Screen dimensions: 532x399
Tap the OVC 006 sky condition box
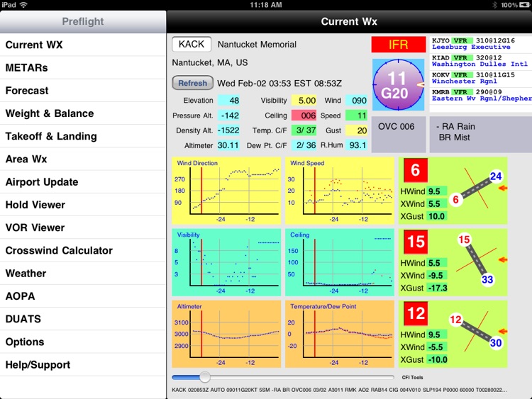[399, 135]
